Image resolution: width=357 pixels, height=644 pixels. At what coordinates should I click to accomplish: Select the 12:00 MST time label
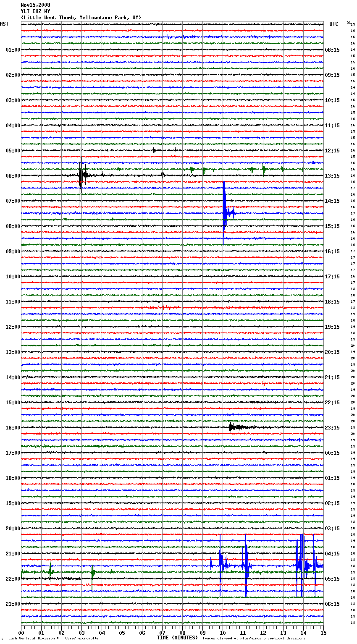coord(13,327)
